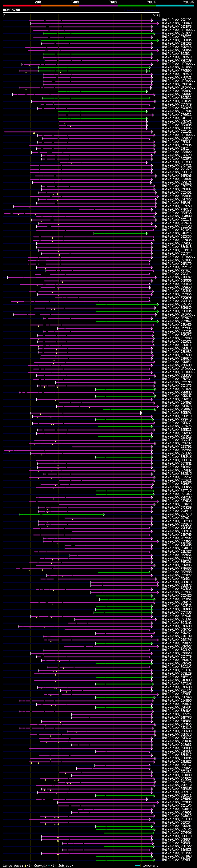
Task: Select hit label UniRef100_B4FKA8
Action: click(x=177, y=176)
